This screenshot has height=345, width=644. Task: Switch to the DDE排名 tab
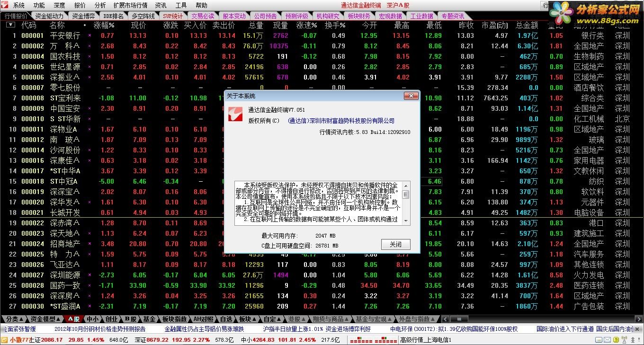coord(113,16)
